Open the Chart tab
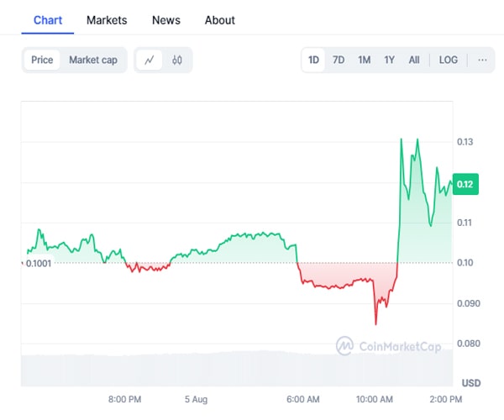This screenshot has height=420, width=504. pos(48,19)
